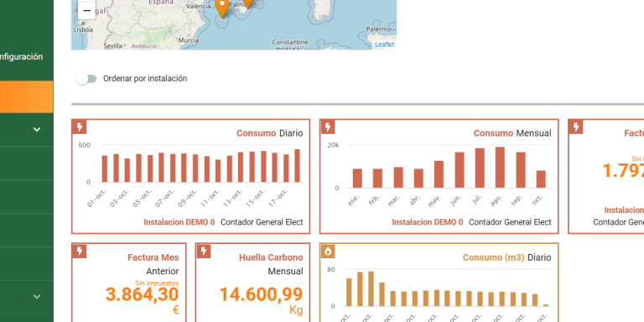Image resolution: width=644 pixels, height=322 pixels.
Task: Click Instalacion DEMO 0 on Consumo Mensual card
Action: click(427, 222)
